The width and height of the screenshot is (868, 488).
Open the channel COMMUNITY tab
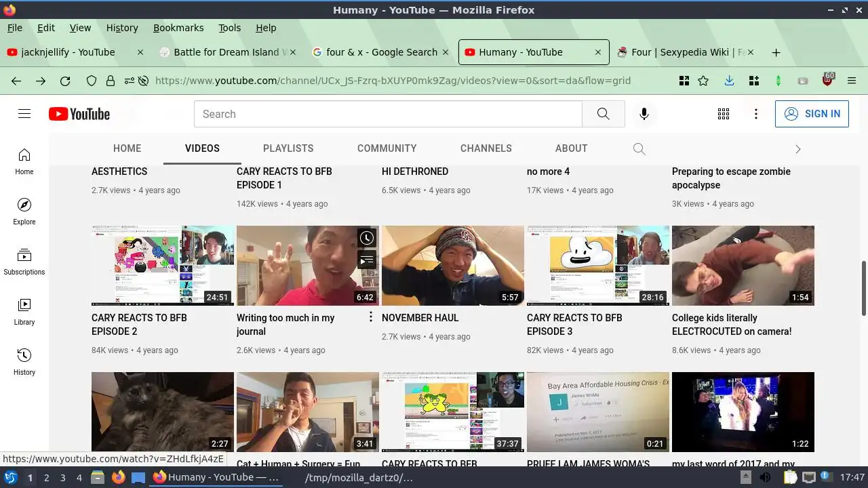[387, 148]
